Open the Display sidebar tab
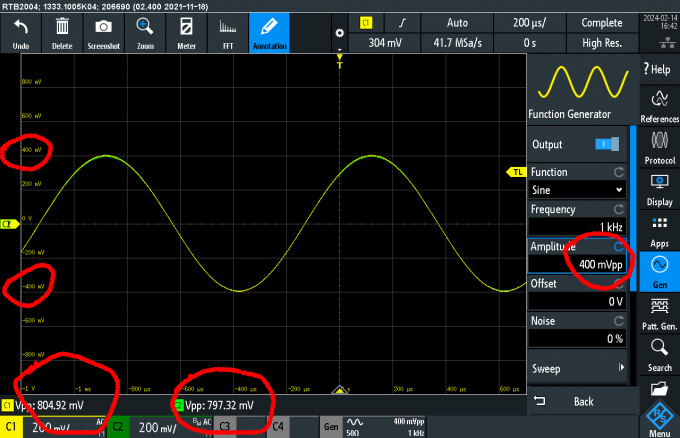Viewport: 680px width, 438px height. pos(659,188)
